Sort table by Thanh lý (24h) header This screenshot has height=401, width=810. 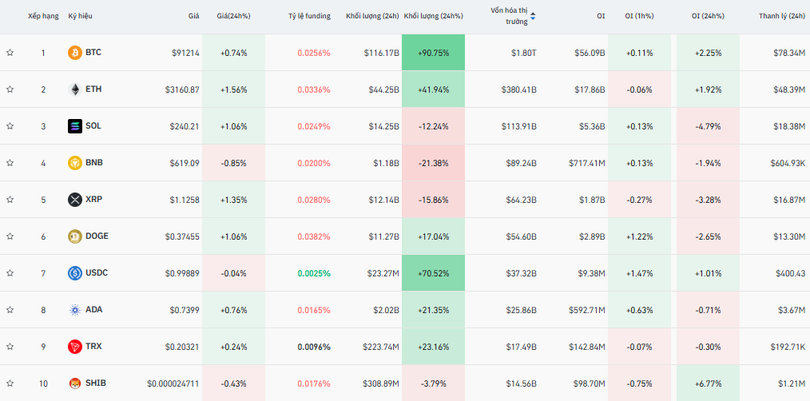(782, 16)
